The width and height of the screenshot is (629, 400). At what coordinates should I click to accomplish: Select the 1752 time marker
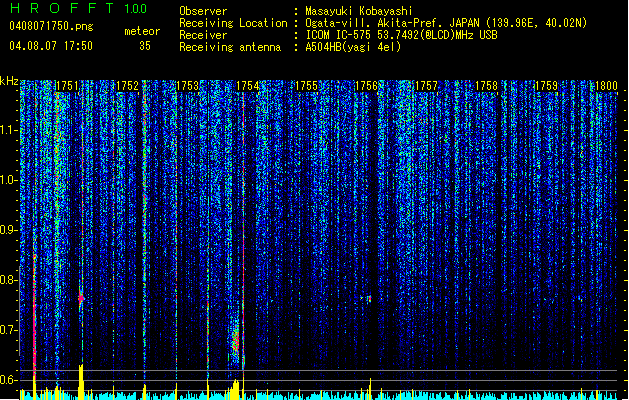(x=127, y=86)
